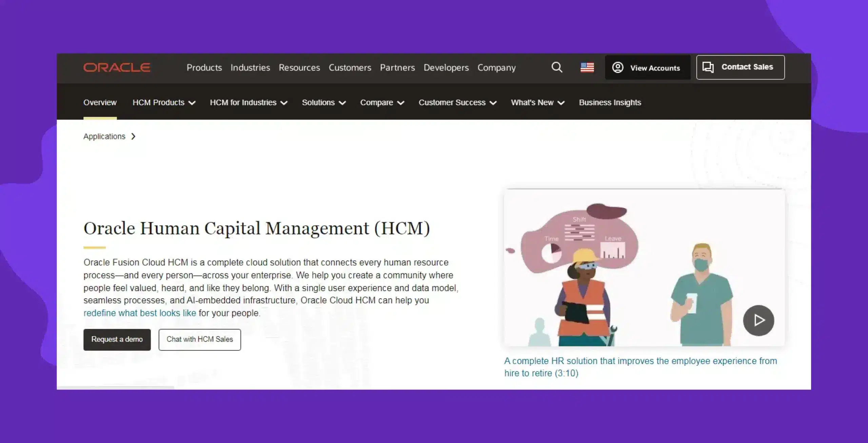Open the search magnifier icon
Screen dimensions: 868x443
557,67
